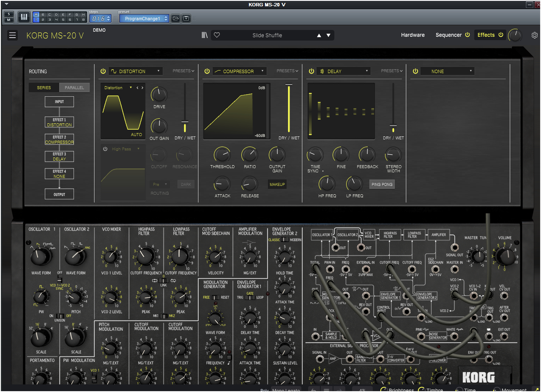Select next distortion type arrow
The width and height of the screenshot is (541, 392).
[x=142, y=88]
